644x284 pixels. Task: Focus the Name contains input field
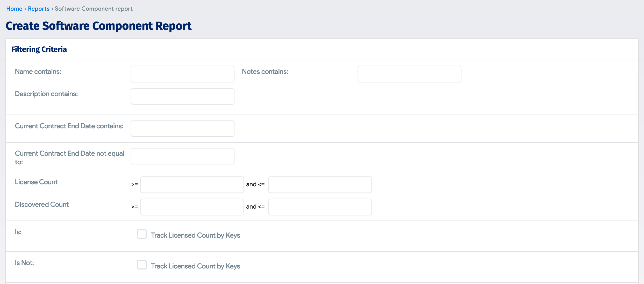[x=183, y=74]
